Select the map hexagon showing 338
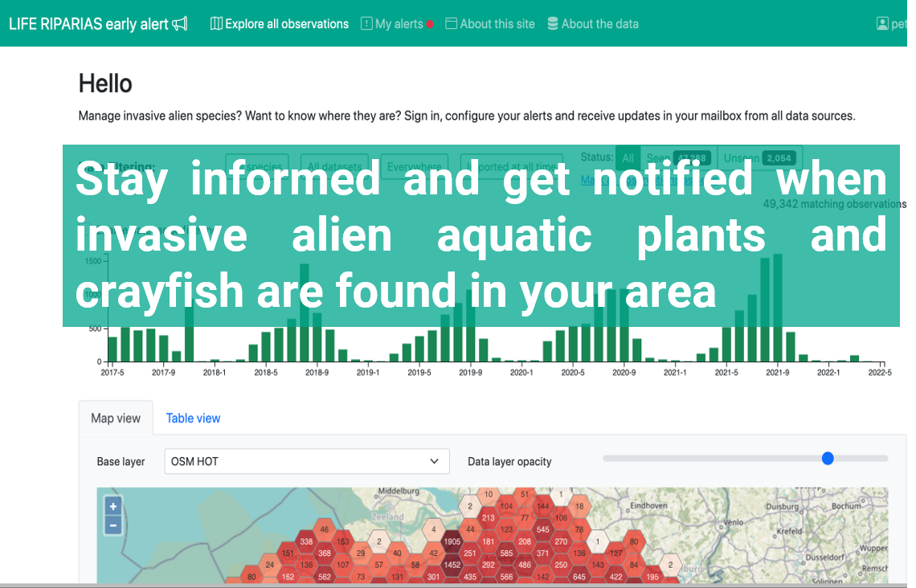This screenshot has width=916, height=588. point(306,541)
